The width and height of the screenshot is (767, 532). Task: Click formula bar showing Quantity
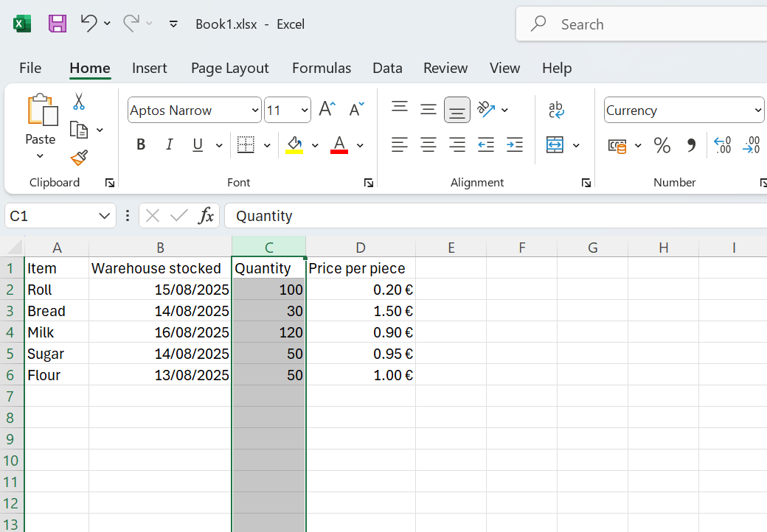coord(496,216)
